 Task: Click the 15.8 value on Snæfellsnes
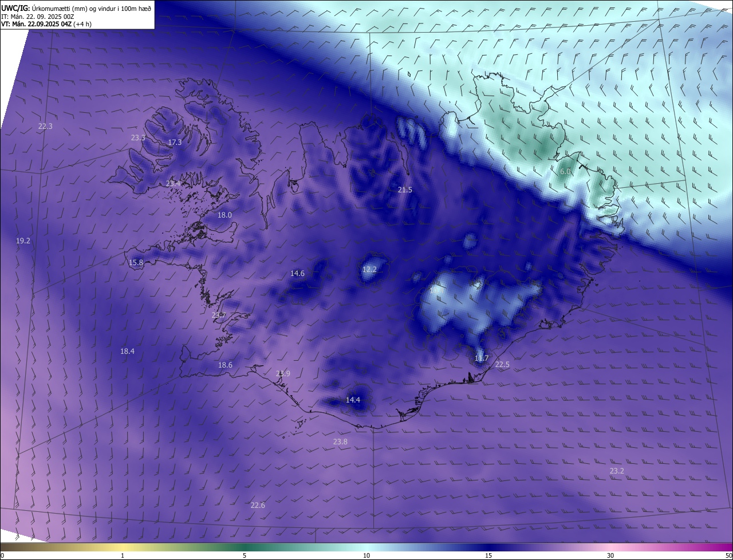(136, 262)
